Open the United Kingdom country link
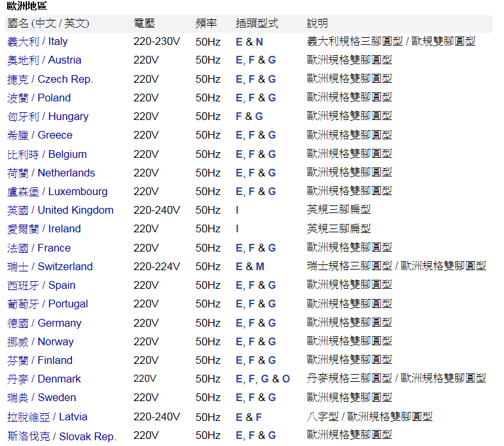504x446 pixels. pyautogui.click(x=60, y=210)
